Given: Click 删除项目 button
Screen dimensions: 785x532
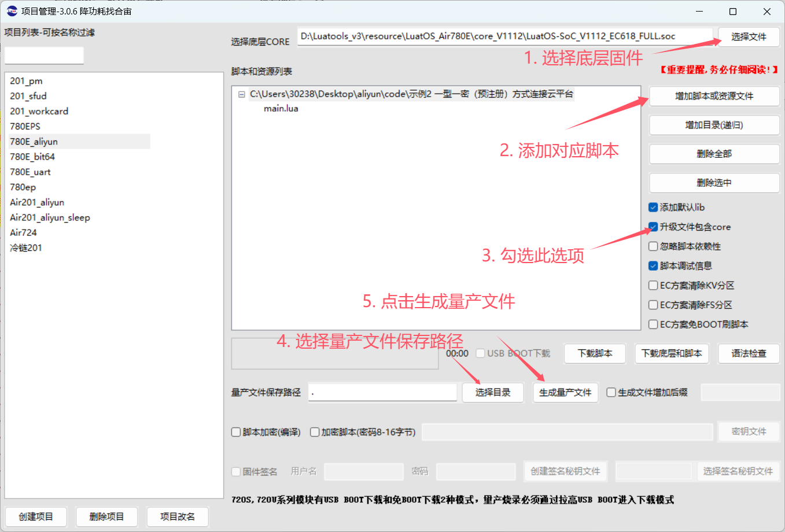Looking at the screenshot, I should 107,517.
